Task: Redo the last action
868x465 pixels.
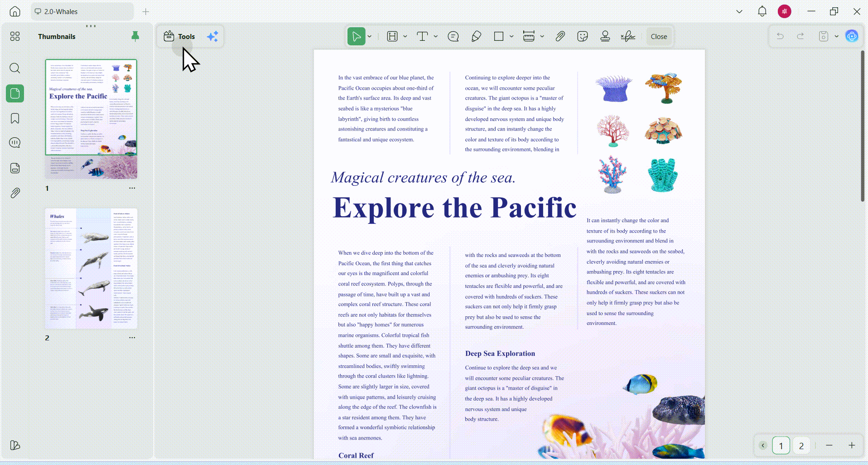Action: [800, 36]
